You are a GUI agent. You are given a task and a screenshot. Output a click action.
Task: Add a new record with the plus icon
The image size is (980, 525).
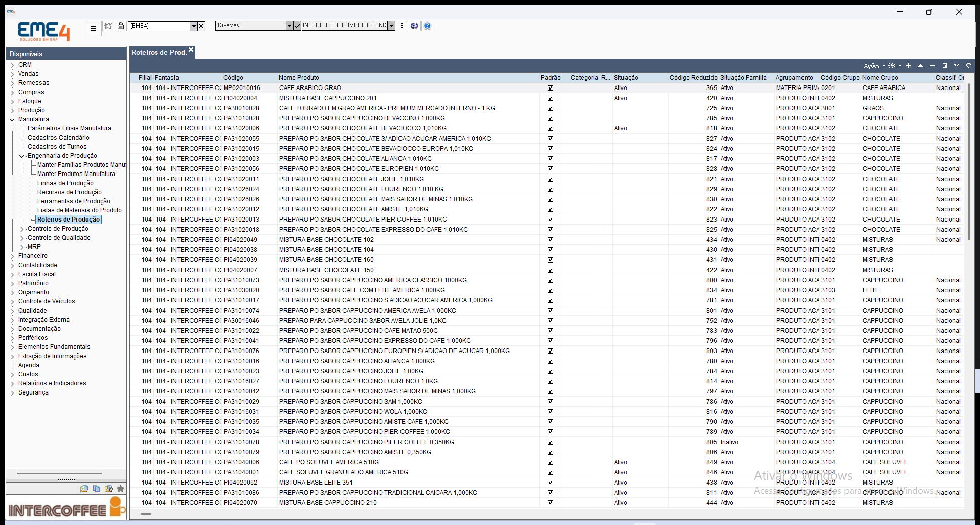[908, 65]
